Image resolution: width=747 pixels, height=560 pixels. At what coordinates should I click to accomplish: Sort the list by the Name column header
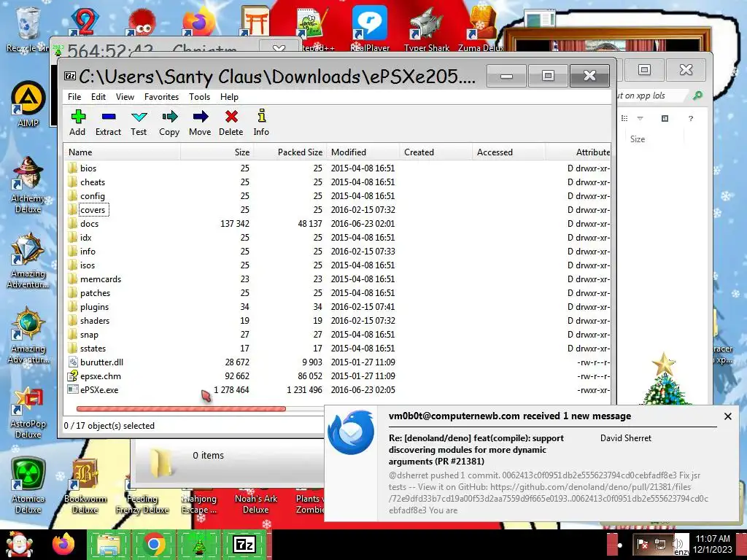(122, 152)
